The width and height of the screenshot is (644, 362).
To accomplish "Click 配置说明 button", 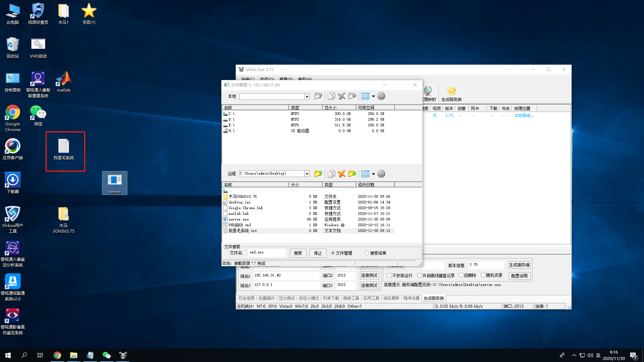I will pos(519,276).
